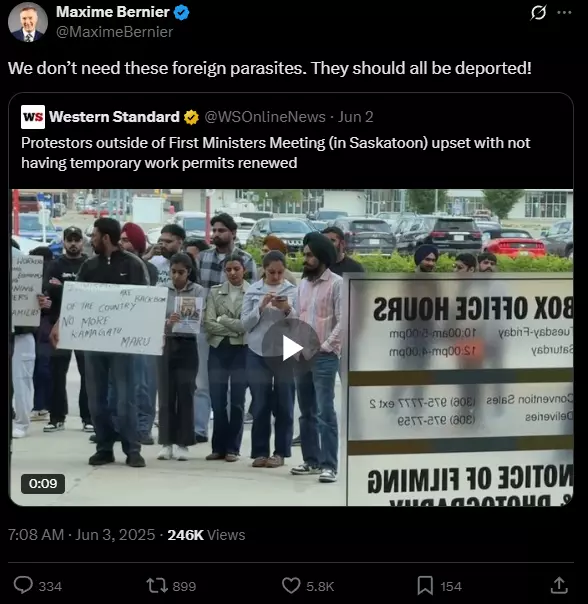Open the @WSOnlineNews handle
The width and height of the screenshot is (588, 604).
click(x=265, y=117)
